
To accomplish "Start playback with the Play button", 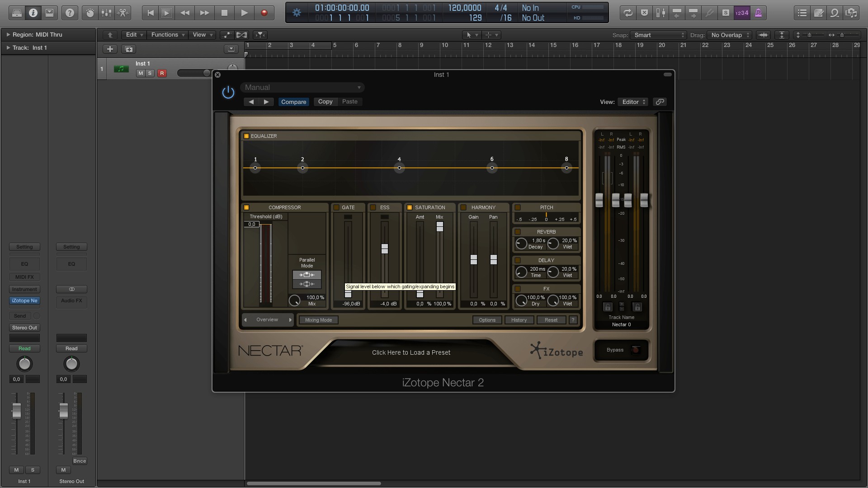I will click(244, 13).
